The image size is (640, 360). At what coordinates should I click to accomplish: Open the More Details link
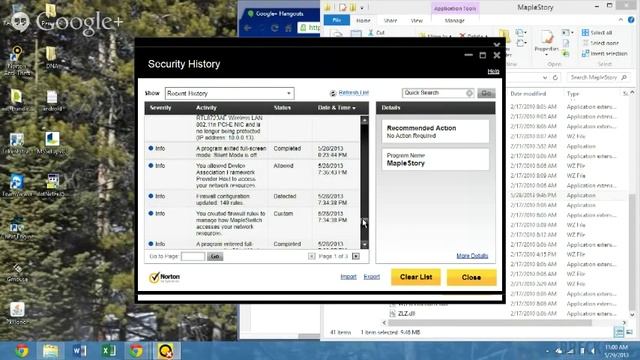click(472, 256)
